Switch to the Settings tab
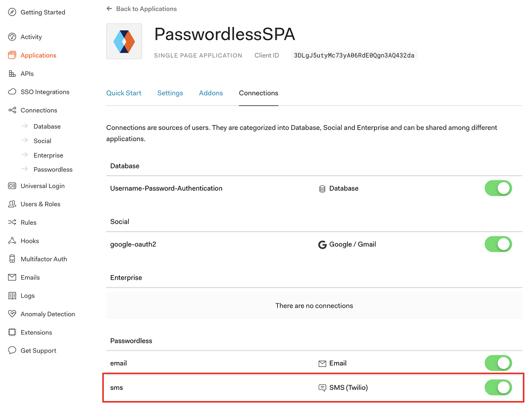 click(x=170, y=93)
